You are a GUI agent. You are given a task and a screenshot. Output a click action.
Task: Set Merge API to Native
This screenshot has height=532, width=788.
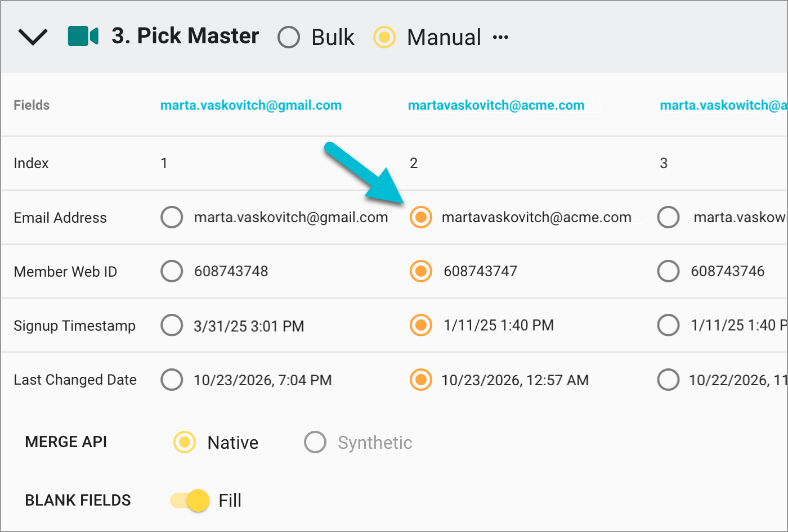185,442
